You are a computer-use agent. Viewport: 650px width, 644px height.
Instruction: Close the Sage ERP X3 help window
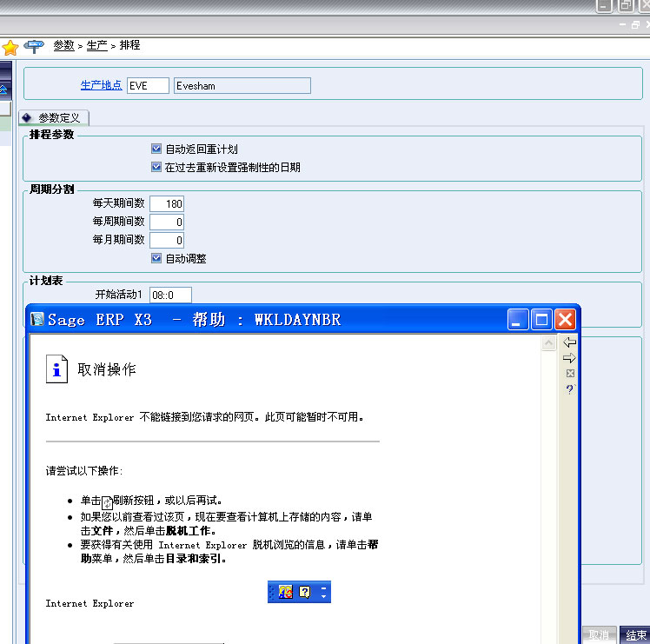[565, 319]
